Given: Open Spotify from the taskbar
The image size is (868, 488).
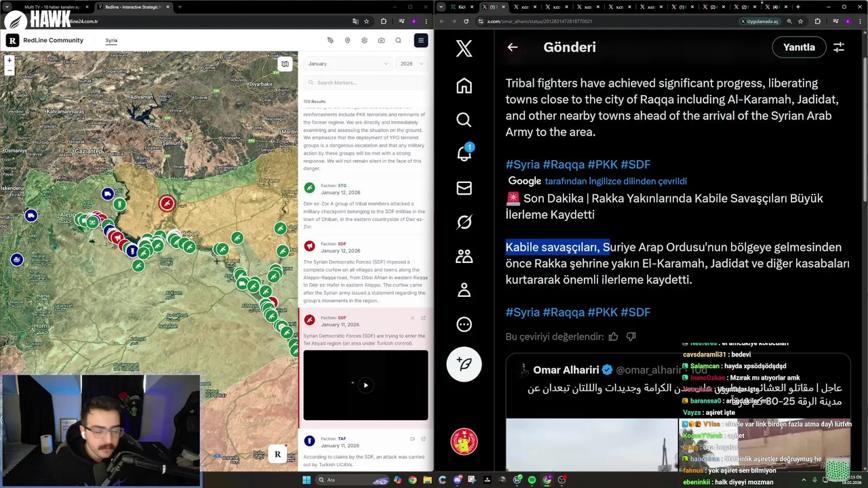Looking at the screenshot, I should [532, 480].
